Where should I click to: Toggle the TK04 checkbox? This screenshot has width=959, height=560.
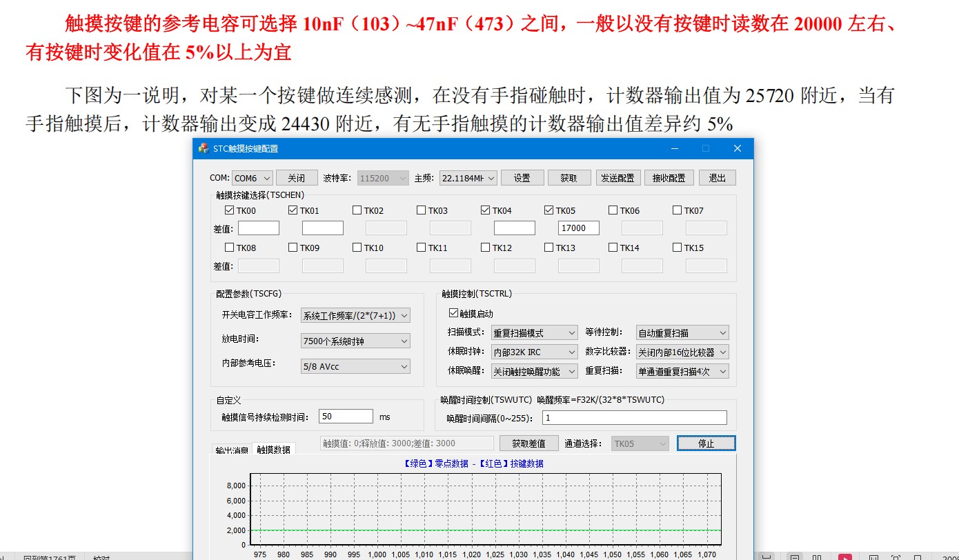click(485, 210)
